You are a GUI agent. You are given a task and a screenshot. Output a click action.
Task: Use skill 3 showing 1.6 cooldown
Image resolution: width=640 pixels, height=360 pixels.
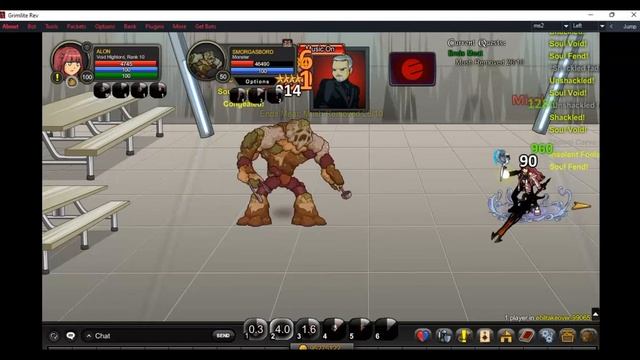pos(308,329)
